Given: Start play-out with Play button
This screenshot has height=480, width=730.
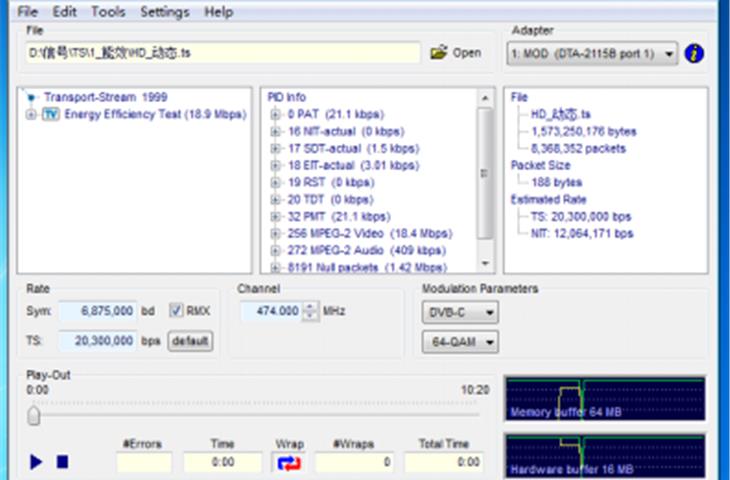Looking at the screenshot, I should 36,462.
